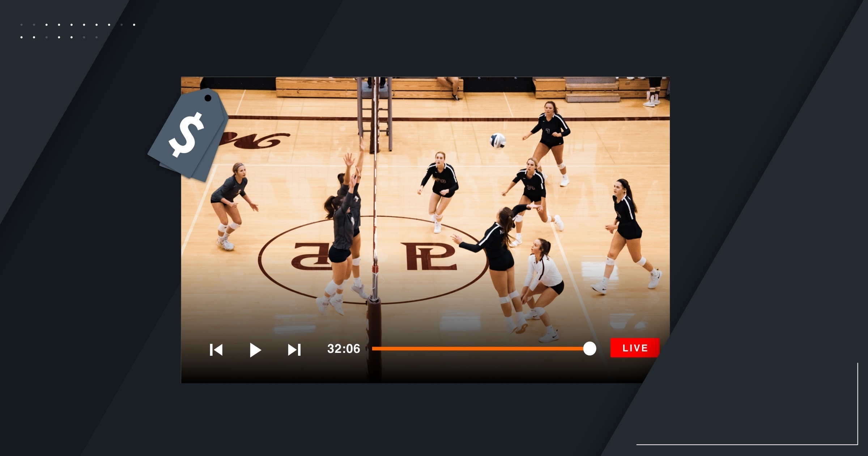
Task: Open the next-track icon right of Play
Action: click(294, 349)
